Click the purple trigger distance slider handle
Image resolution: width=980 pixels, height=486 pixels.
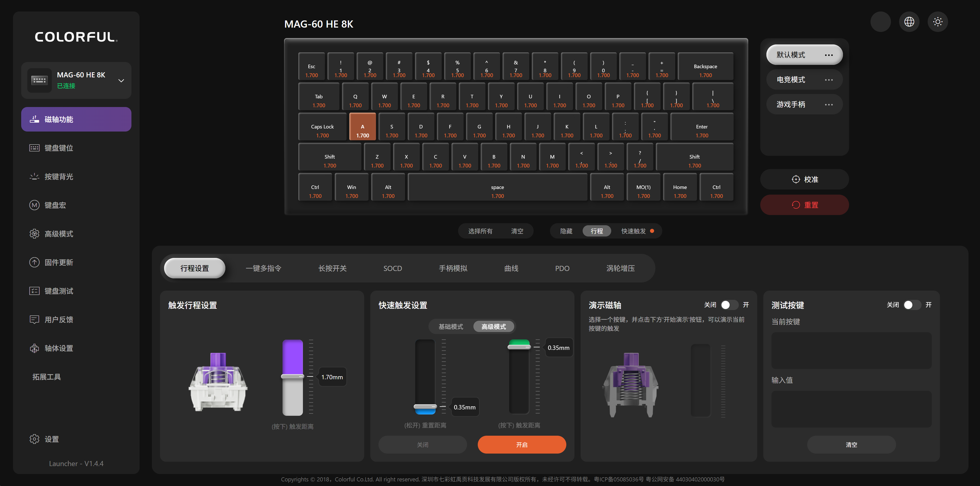point(292,376)
